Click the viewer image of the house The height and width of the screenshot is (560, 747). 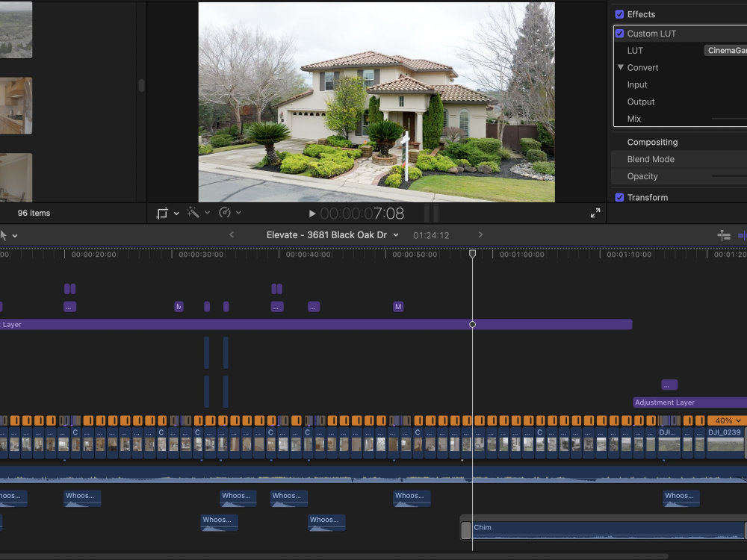click(376, 102)
